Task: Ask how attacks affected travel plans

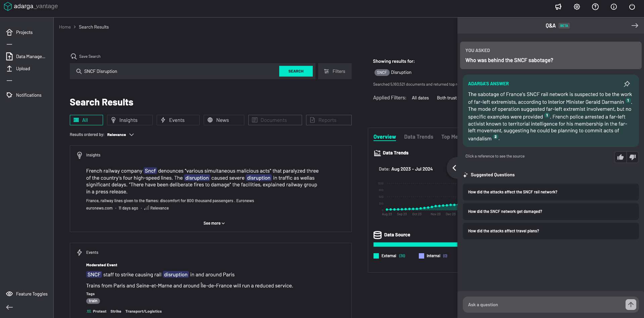Action: coord(550,231)
